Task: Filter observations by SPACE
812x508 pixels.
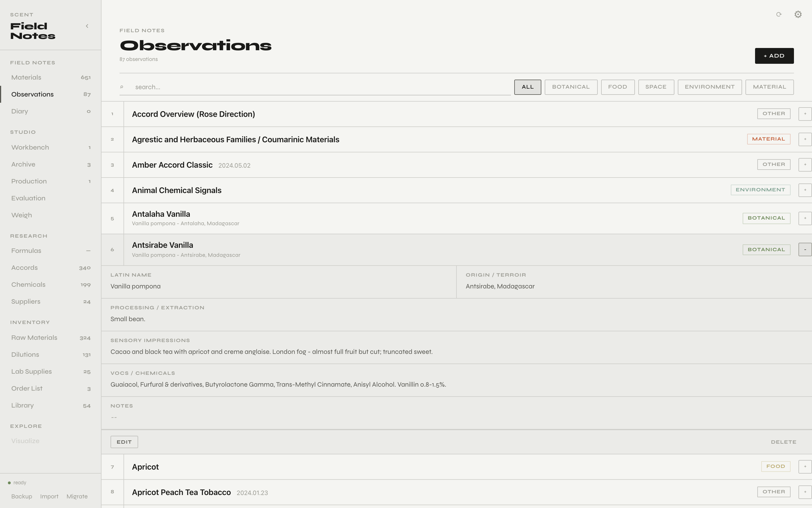Action: click(x=656, y=87)
